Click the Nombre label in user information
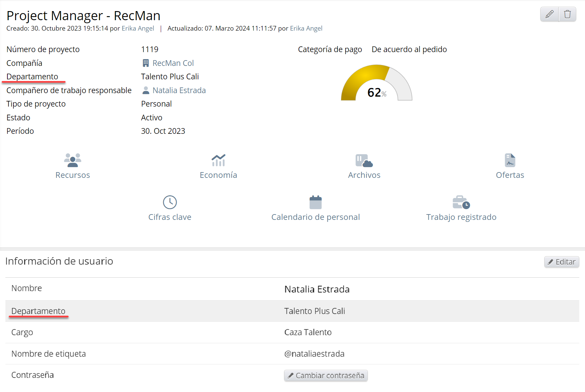The image size is (585, 392). point(27,288)
